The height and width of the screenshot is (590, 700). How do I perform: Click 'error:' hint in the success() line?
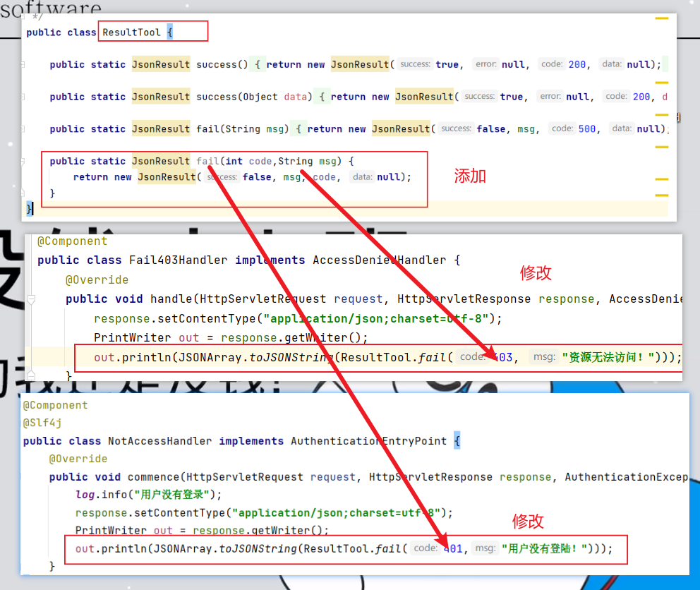(485, 64)
